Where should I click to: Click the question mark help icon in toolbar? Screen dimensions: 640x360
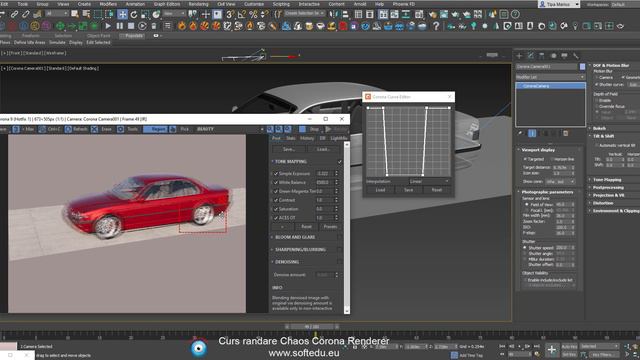[x=436, y=26]
